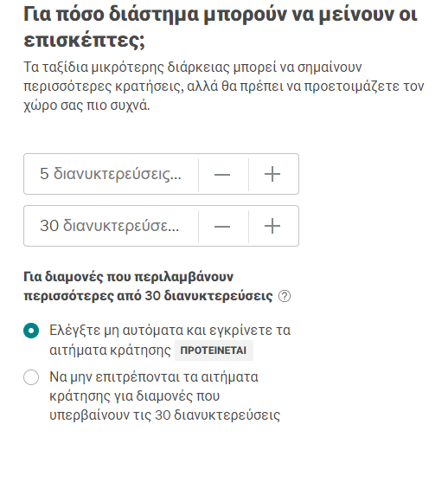The image size is (448, 495).
Task: Click the bold text περισσότερες από 30 διανυκτερεύσεις
Action: [x=148, y=296]
